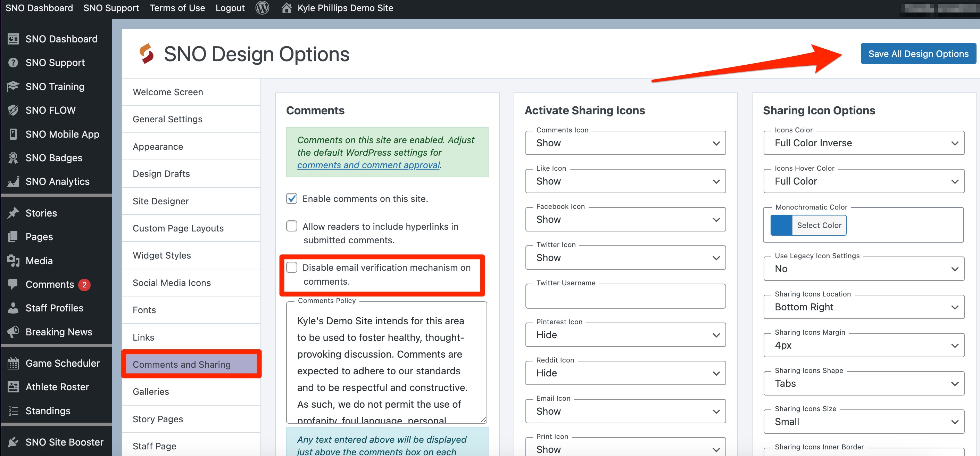Open the Comments Icon dropdown
This screenshot has height=456, width=980.
pyautogui.click(x=625, y=143)
